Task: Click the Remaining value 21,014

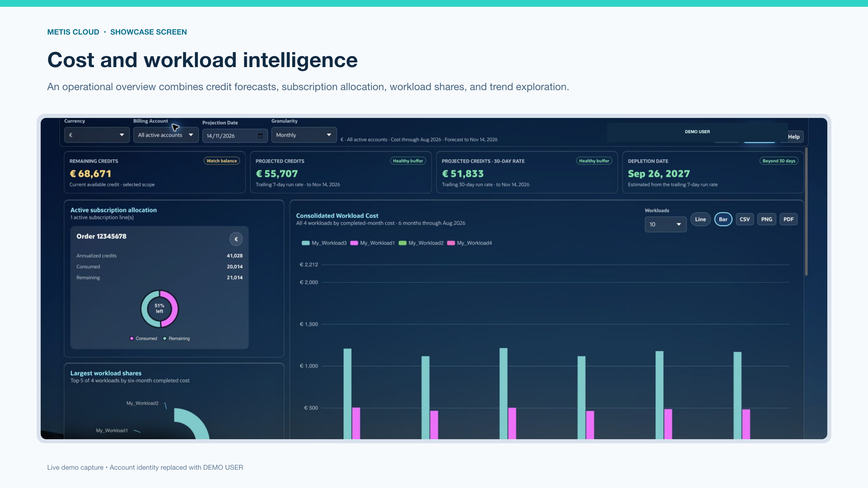Action: click(235, 278)
